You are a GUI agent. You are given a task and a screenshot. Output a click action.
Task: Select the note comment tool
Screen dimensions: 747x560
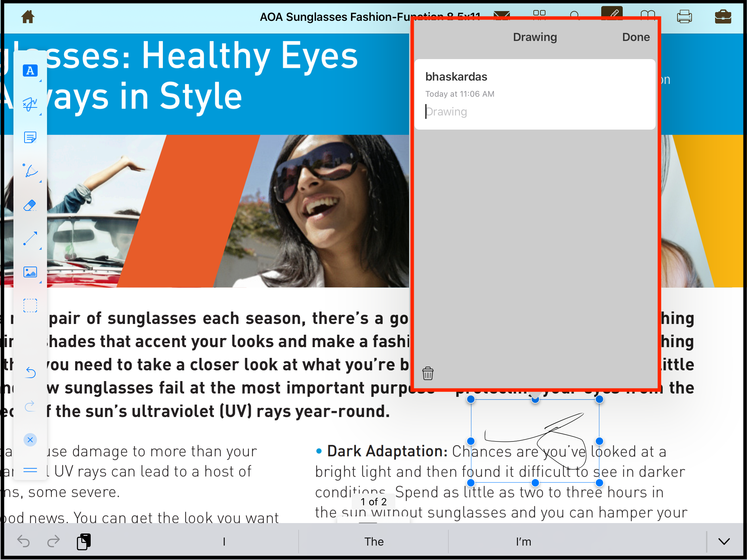(30, 137)
